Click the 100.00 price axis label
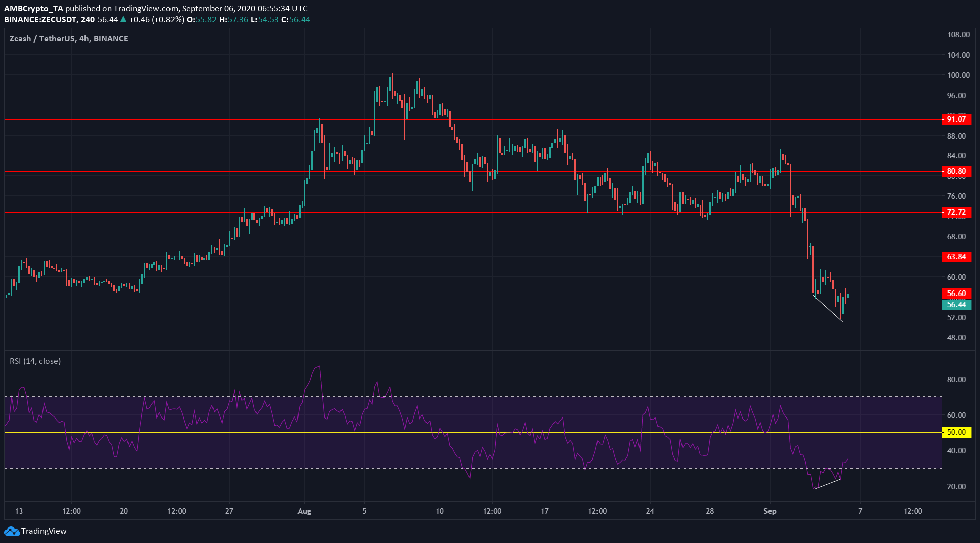Image resolution: width=980 pixels, height=543 pixels. click(958, 75)
